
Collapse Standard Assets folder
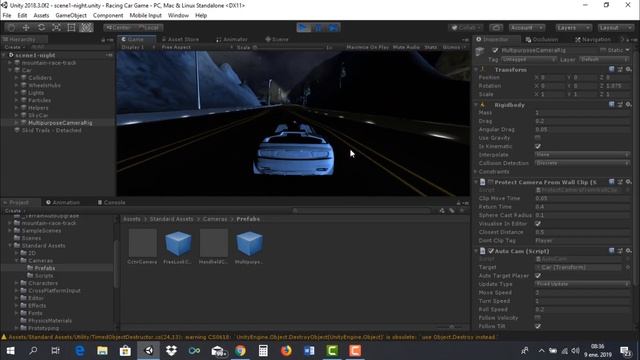[x=10, y=246]
